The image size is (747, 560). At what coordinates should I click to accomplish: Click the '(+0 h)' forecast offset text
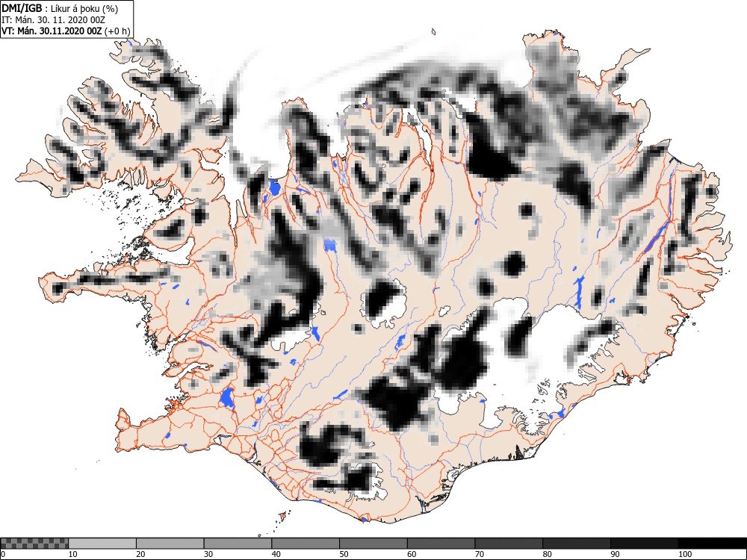[117, 31]
